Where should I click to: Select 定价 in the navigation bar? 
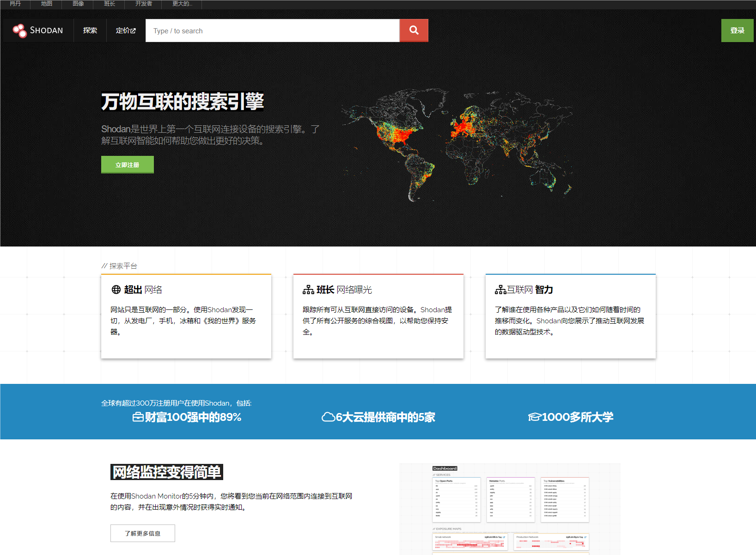click(x=126, y=31)
